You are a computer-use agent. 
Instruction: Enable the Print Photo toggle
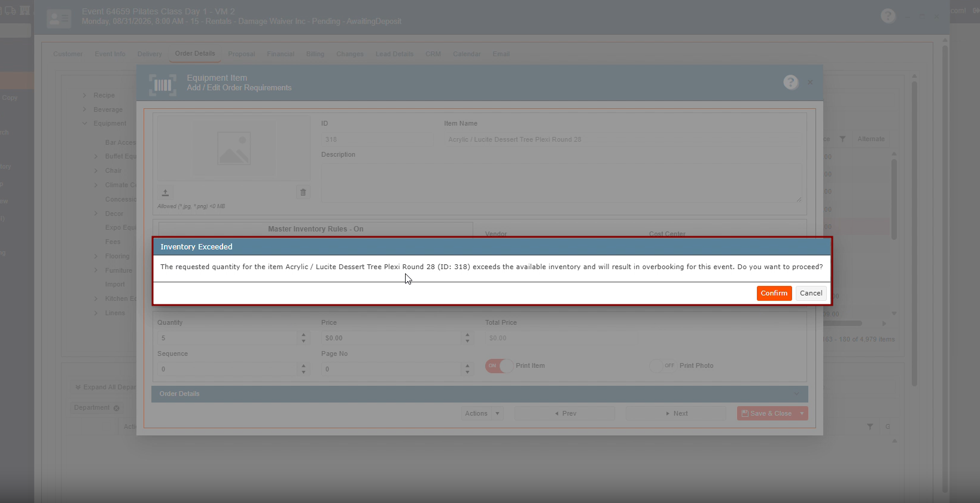point(663,365)
